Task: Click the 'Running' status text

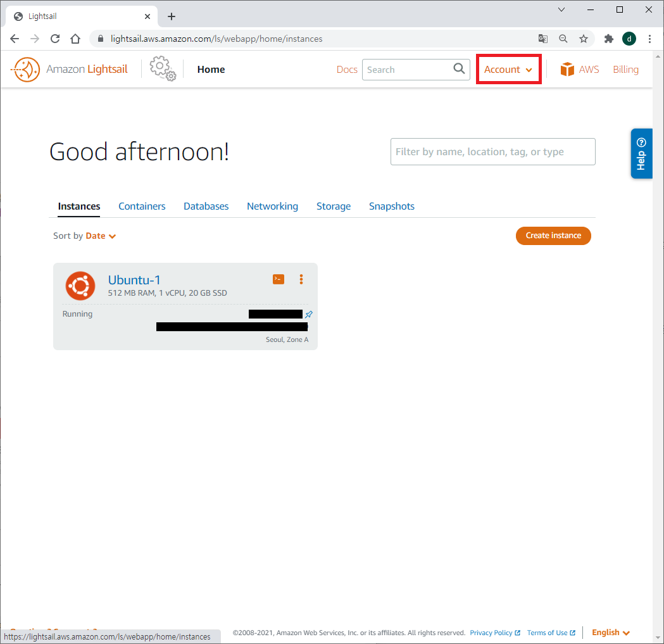Action: pyautogui.click(x=77, y=314)
